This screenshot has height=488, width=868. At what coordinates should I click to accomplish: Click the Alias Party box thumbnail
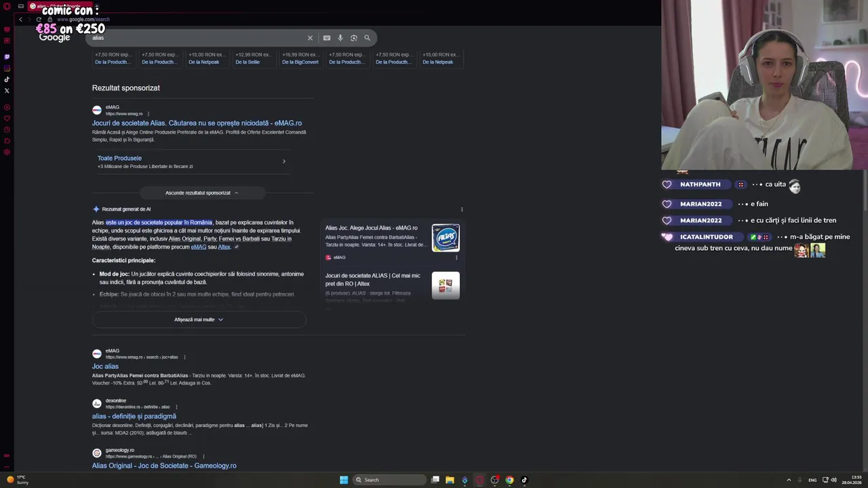pos(446,238)
